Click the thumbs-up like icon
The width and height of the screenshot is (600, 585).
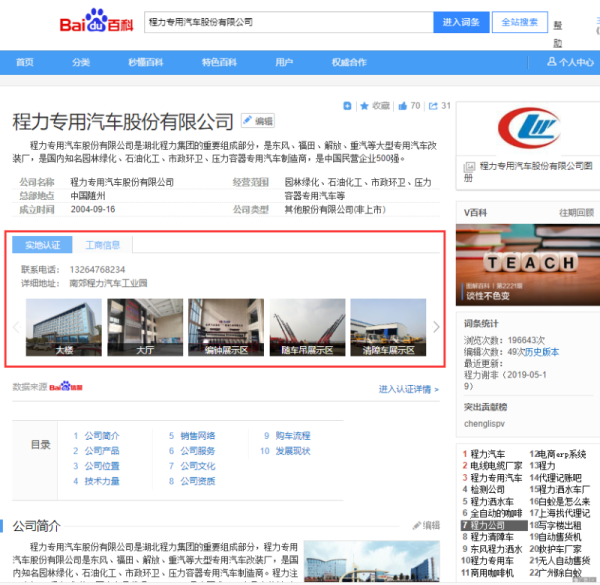pos(403,106)
